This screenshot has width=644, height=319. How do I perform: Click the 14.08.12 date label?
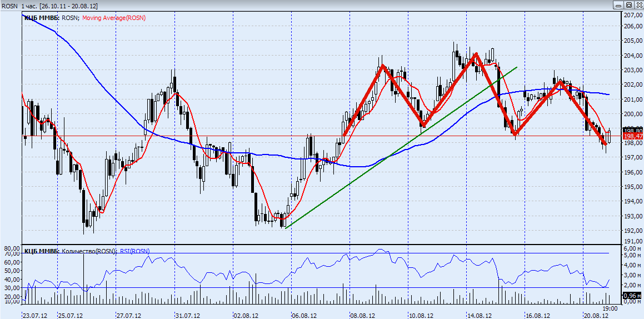[480, 315]
